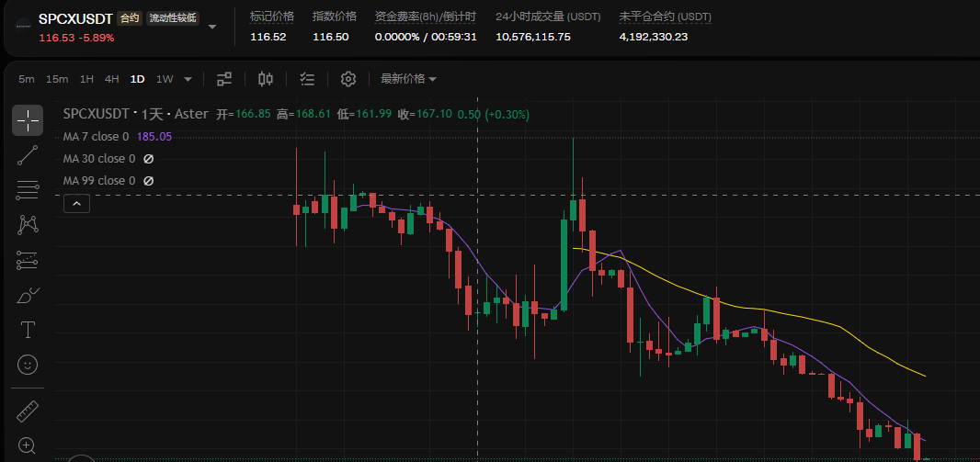Collapse the indicator legend chevron
This screenshot has width=980, height=462.
pos(76,204)
